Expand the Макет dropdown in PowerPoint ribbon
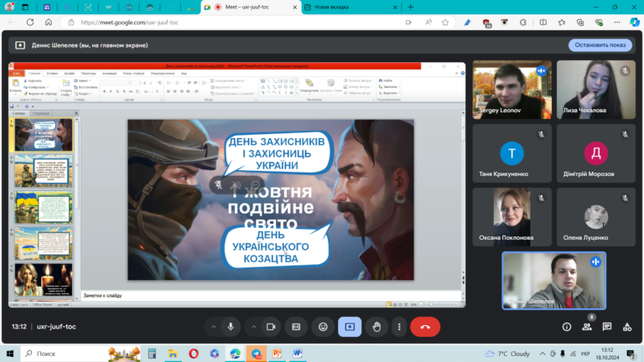The image size is (644, 362). pyautogui.click(x=82, y=80)
